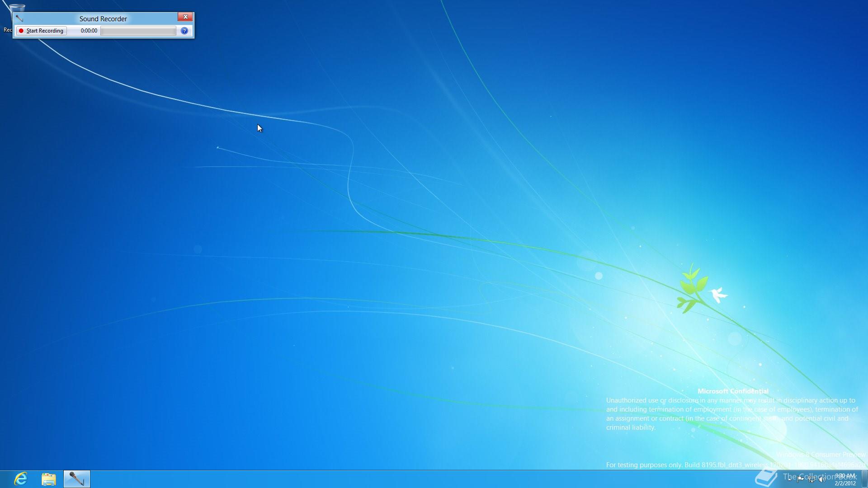The height and width of the screenshot is (488, 868).
Task: Expand the hidden tray icons arrow
Action: tap(789, 479)
